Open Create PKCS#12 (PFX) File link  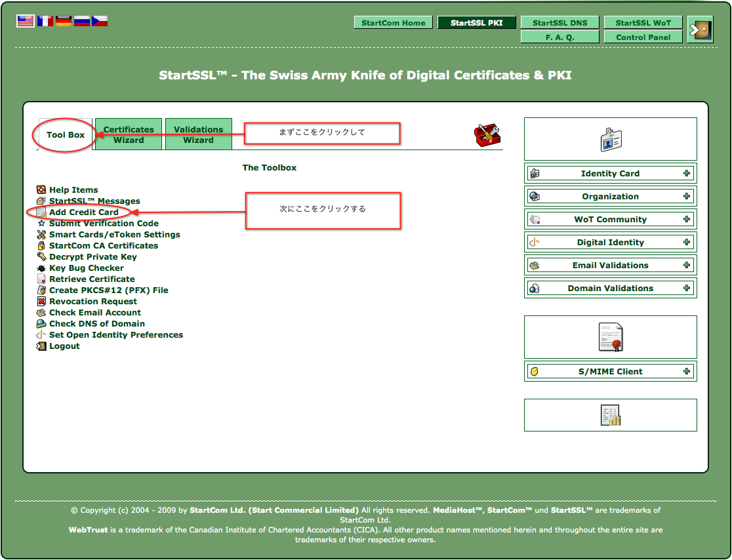coord(109,290)
